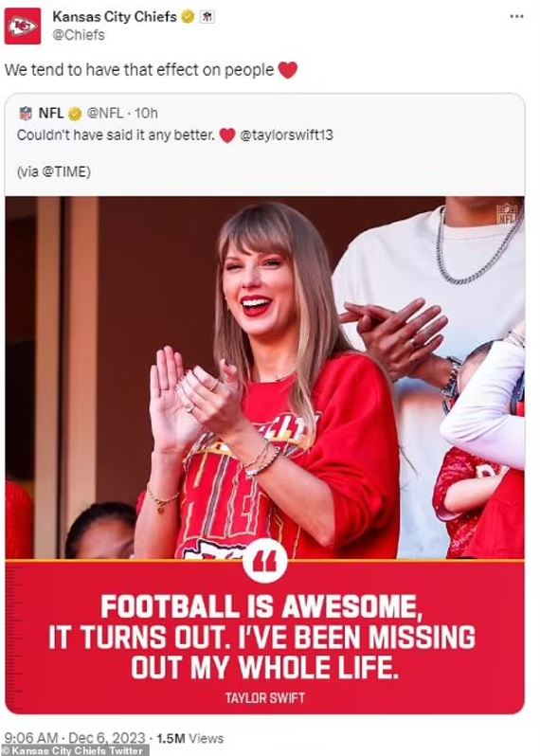This screenshot has height=756, width=540.
Task: Click the heart emoji in NFL tweet
Action: (227, 135)
